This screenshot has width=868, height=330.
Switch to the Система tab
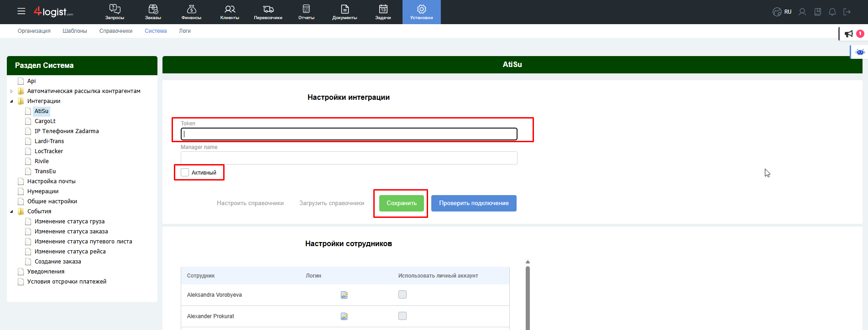pyautogui.click(x=156, y=31)
